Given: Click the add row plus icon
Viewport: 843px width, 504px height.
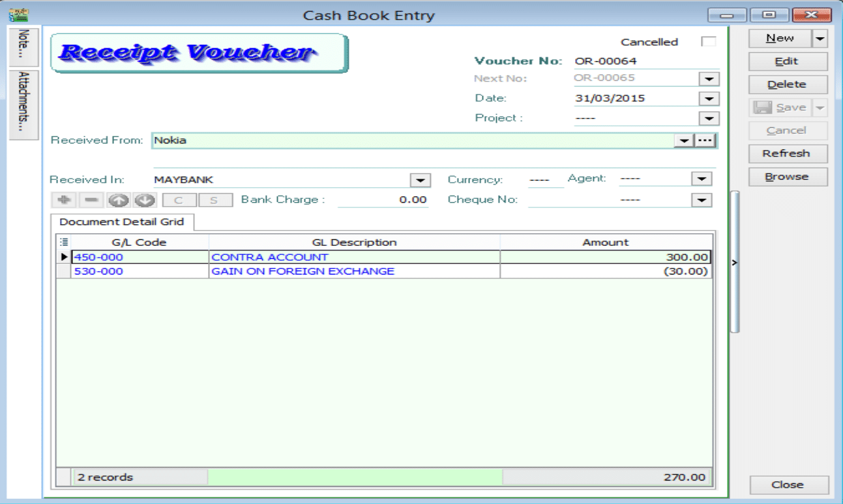Looking at the screenshot, I should pyautogui.click(x=64, y=200).
